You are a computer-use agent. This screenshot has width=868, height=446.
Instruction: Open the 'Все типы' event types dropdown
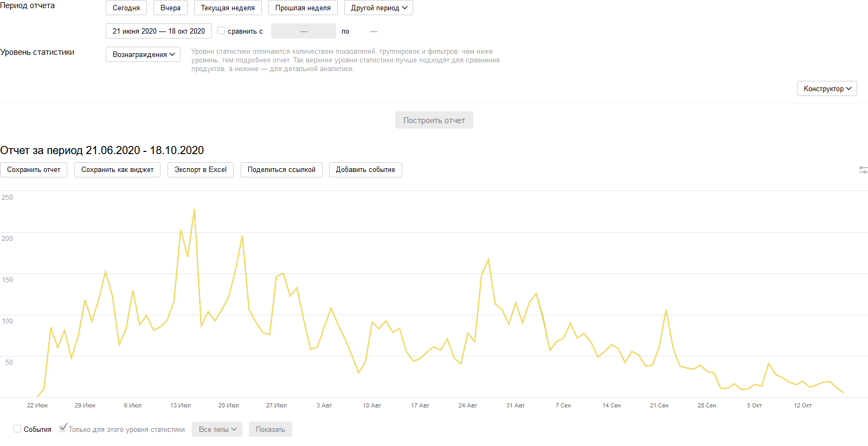pyautogui.click(x=217, y=429)
